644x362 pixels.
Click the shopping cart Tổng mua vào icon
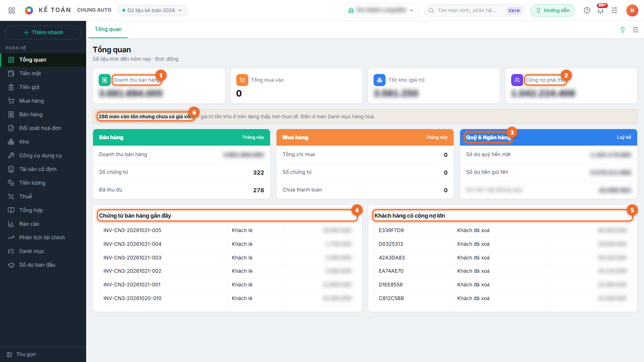[x=242, y=80]
